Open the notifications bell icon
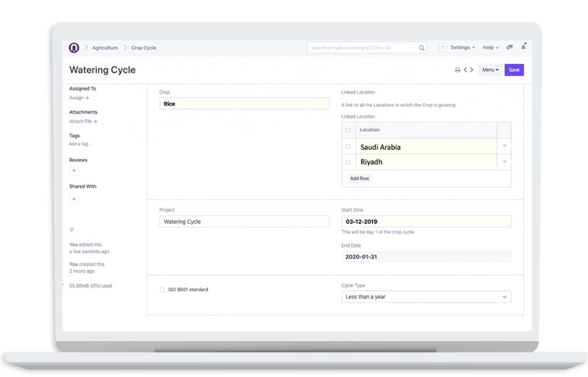588x377 pixels. click(x=523, y=47)
